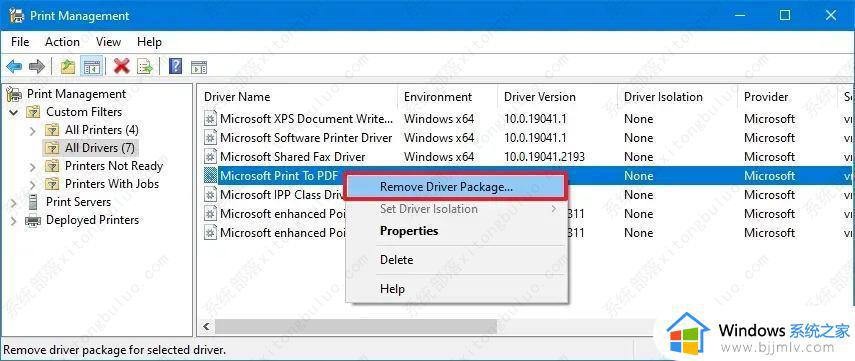This screenshot has height=361, width=855.
Task: Click the Forward arrow toolbar icon
Action: (37, 67)
